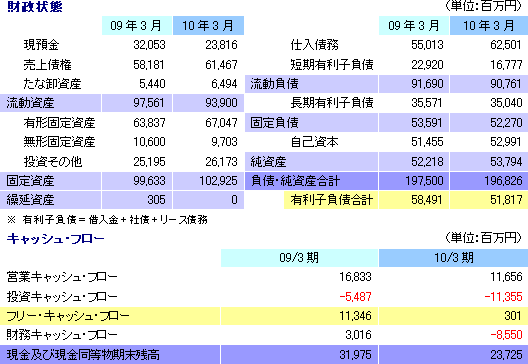528x364 pixels.
Task: Click the 現金及び現金同等物期末残高 row
Action: coord(264,355)
